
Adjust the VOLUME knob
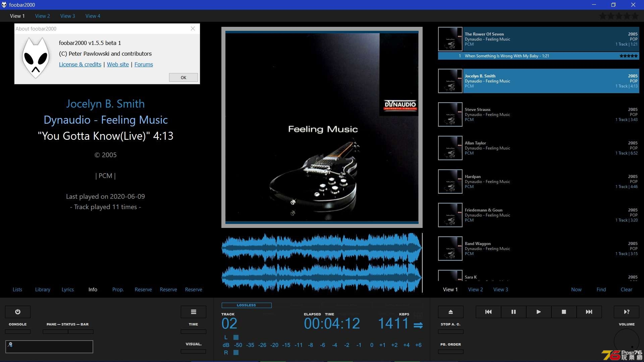(627, 341)
